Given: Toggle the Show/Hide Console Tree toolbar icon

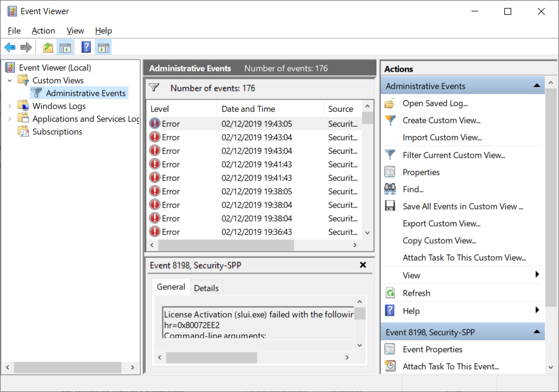Looking at the screenshot, I should pyautogui.click(x=65, y=47).
